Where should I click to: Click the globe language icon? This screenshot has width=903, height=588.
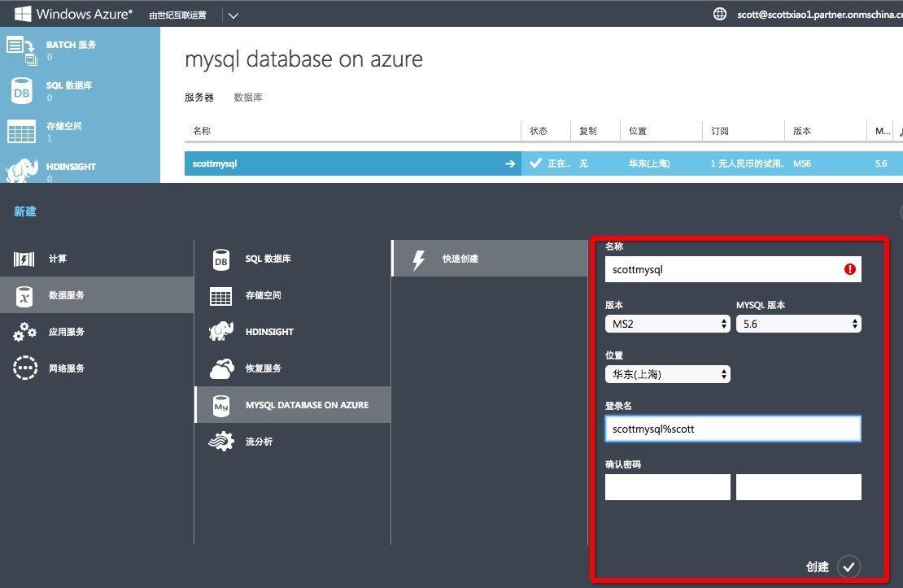[x=720, y=14]
